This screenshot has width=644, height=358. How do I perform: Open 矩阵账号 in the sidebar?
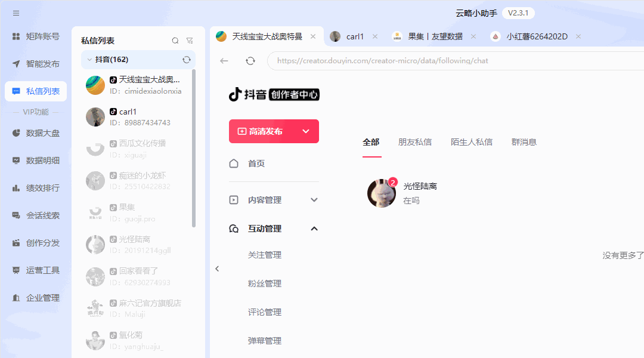click(x=36, y=36)
